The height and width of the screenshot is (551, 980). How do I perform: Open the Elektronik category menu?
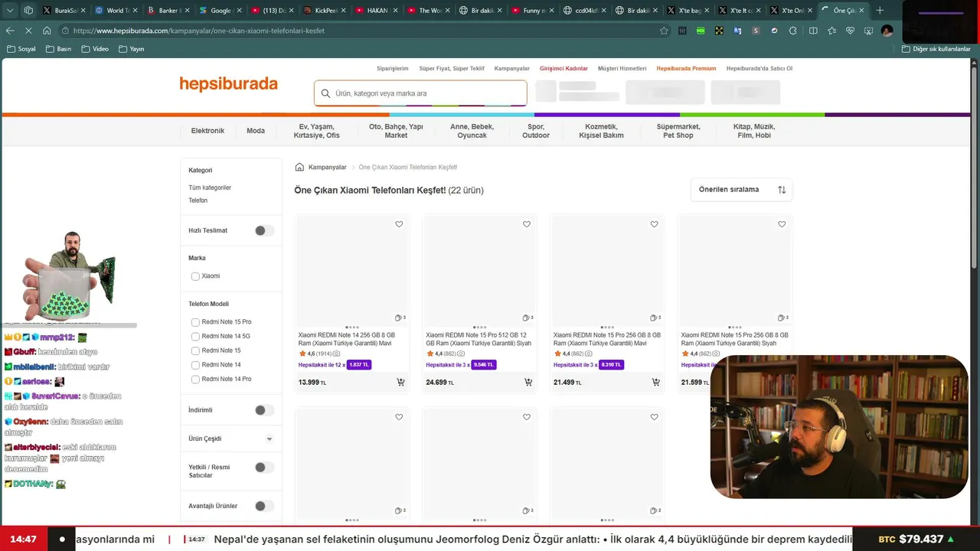207,131
